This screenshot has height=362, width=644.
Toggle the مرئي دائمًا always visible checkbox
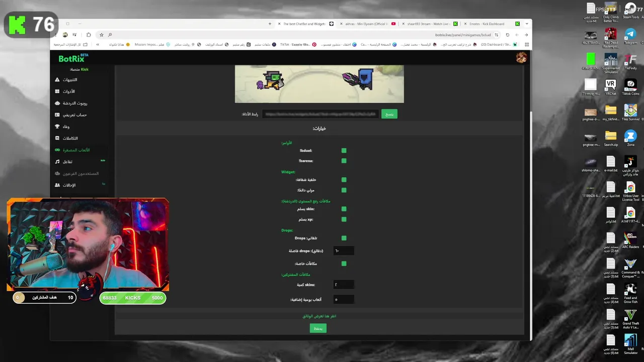[x=344, y=190]
